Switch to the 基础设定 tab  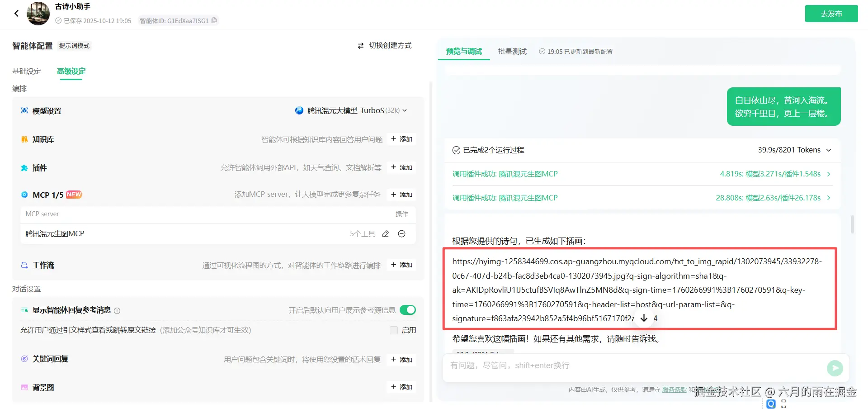click(27, 71)
